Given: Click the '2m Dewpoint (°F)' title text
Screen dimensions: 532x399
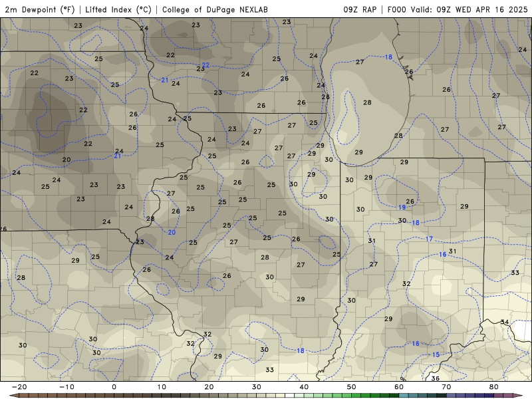Looking at the screenshot, I should 40,9.
